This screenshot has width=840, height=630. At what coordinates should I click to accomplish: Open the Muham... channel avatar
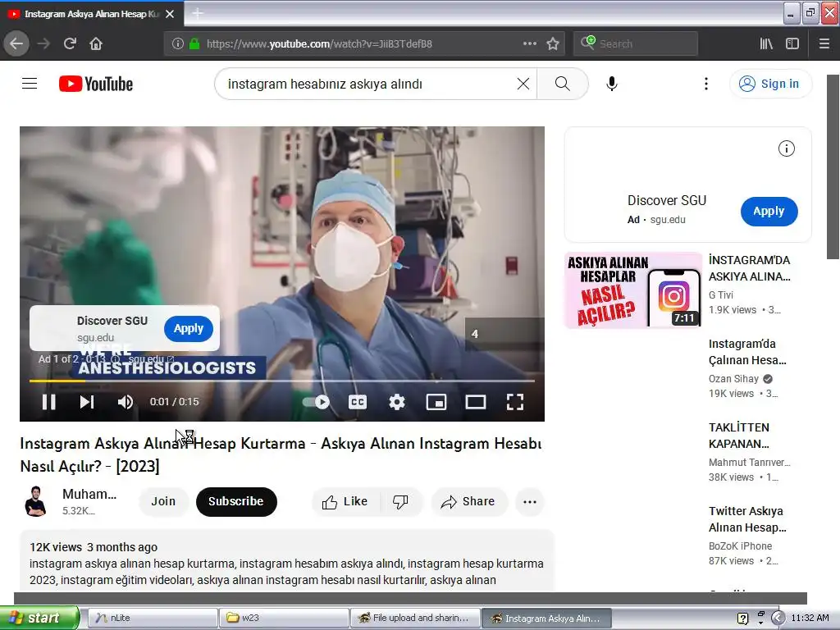(x=35, y=501)
